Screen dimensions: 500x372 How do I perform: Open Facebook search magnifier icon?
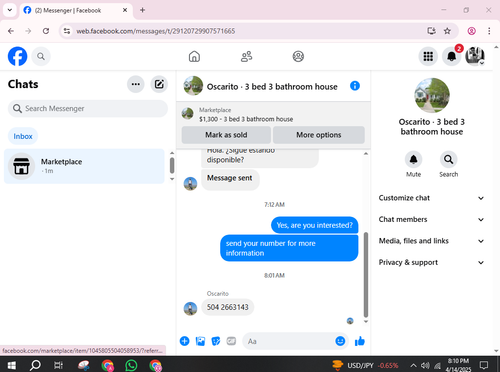[41, 56]
